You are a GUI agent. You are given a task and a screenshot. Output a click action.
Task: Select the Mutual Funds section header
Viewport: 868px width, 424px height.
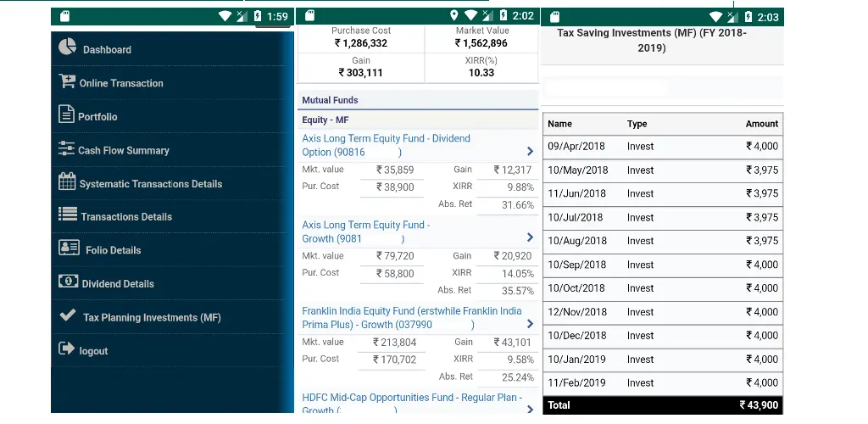tap(418, 100)
